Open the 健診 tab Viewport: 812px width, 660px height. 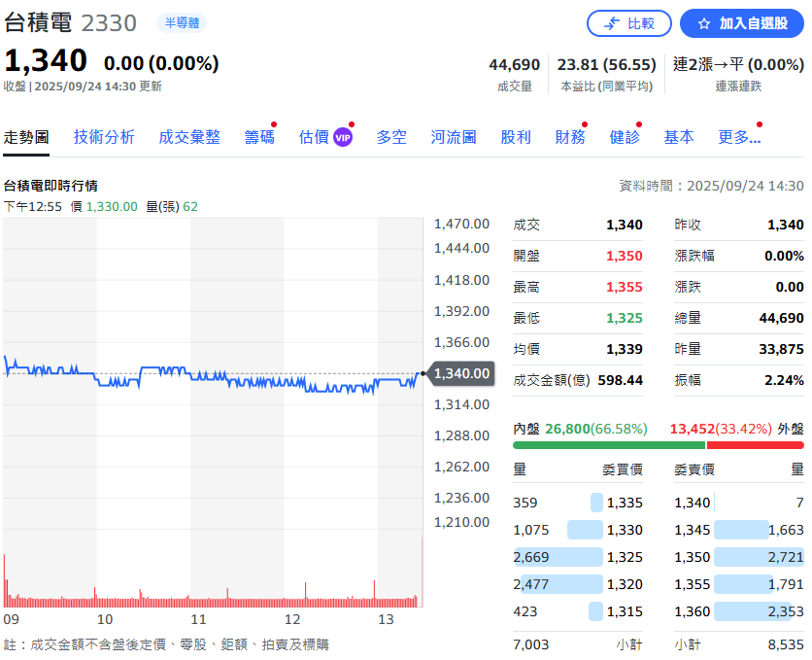click(625, 137)
